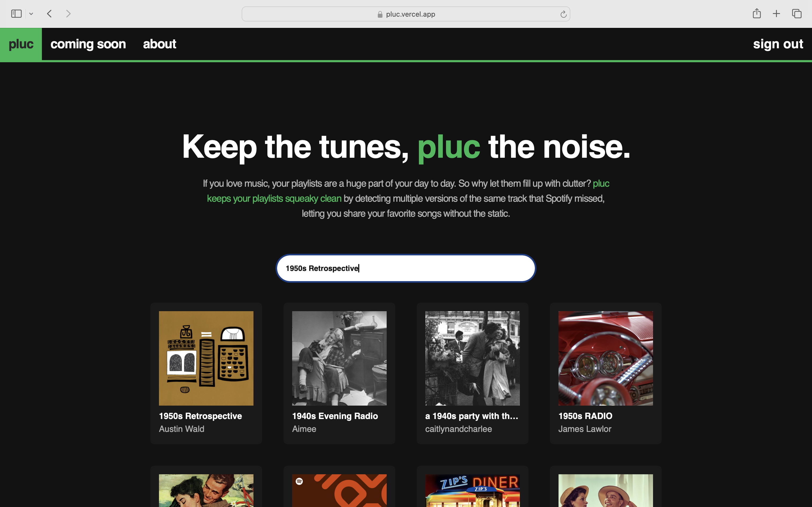
Task: Click the page reload icon
Action: tap(563, 14)
